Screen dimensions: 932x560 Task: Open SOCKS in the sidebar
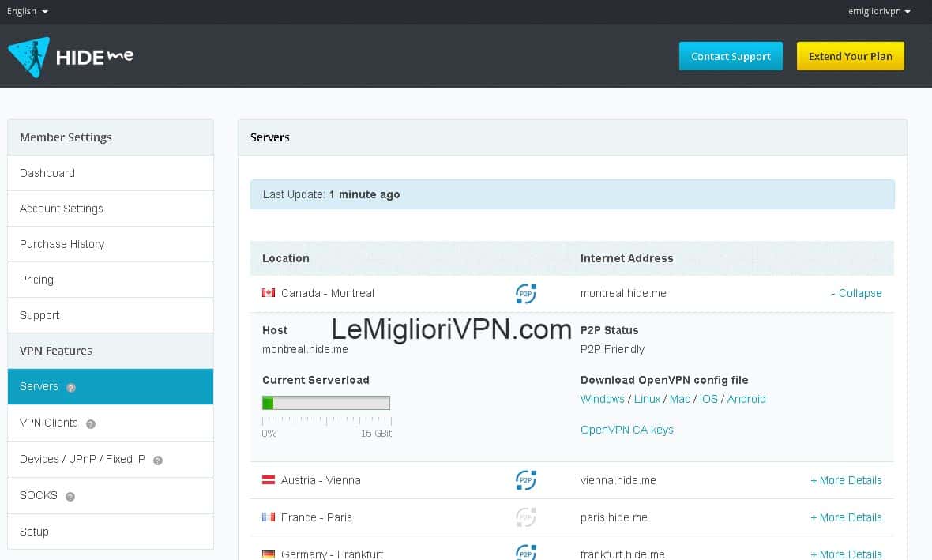pos(111,495)
